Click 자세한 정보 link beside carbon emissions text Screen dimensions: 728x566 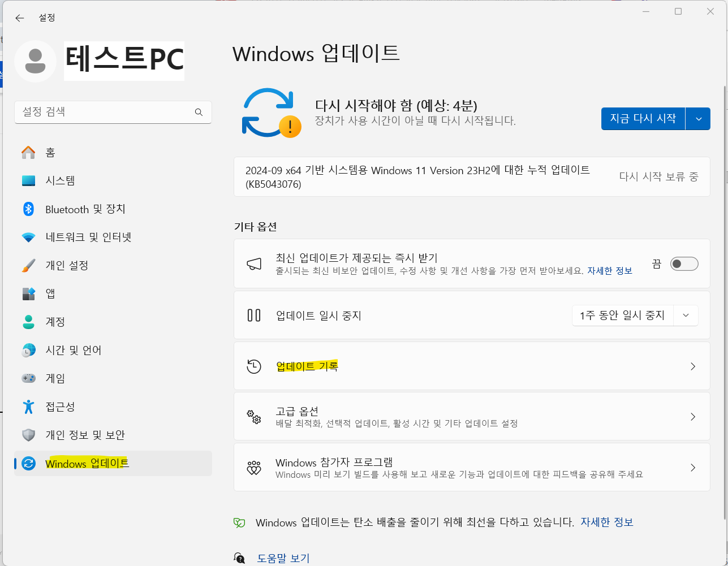click(x=607, y=522)
